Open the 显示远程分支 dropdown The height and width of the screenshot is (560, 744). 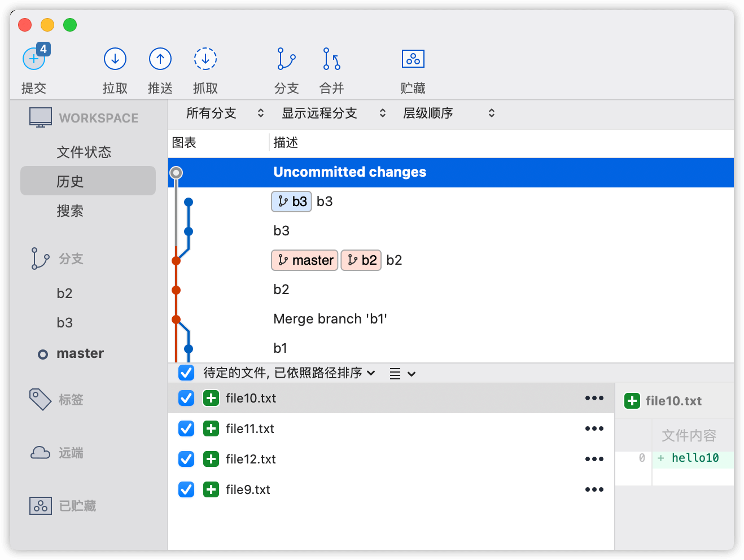[x=334, y=113]
